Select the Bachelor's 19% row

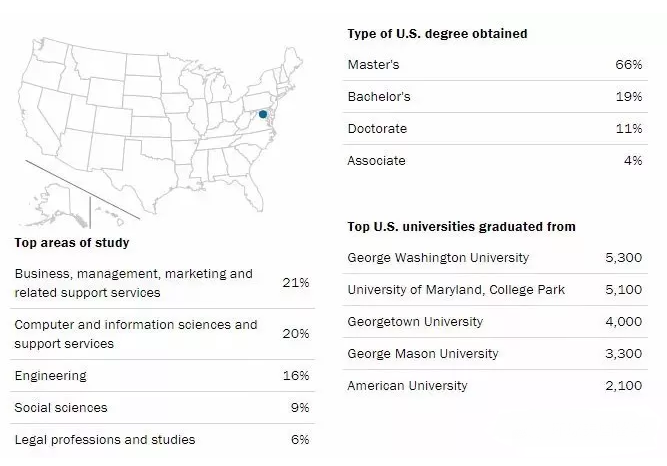coord(495,97)
